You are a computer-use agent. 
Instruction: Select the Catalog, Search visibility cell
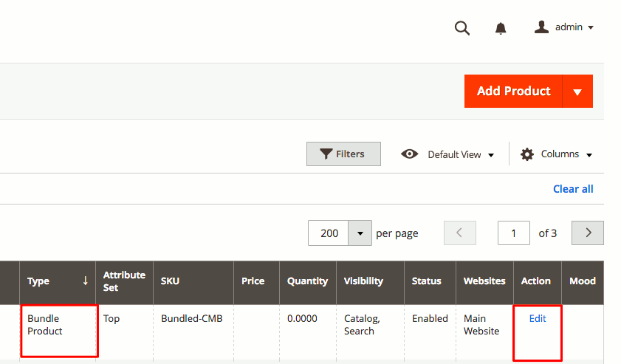click(370, 331)
